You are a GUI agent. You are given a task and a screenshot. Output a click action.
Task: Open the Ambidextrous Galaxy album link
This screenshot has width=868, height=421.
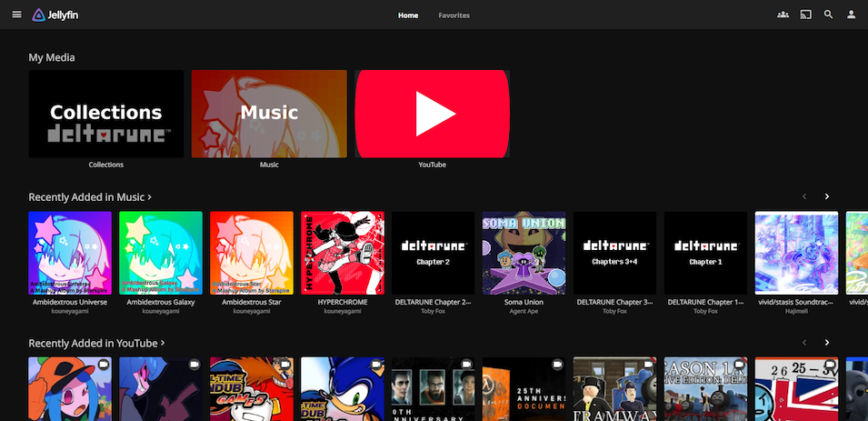(x=161, y=302)
